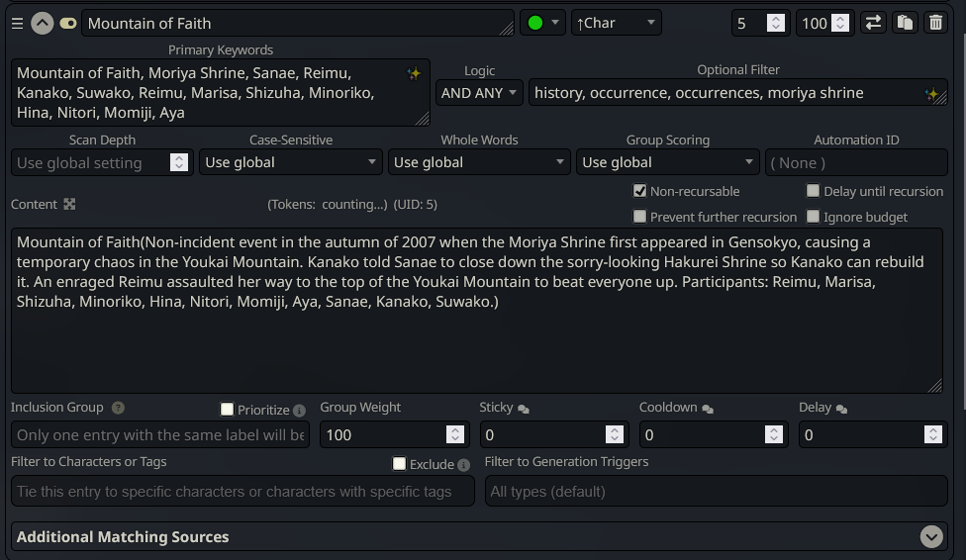966x560 pixels.
Task: Click the move/transfer entry arrows icon
Action: pos(873,23)
